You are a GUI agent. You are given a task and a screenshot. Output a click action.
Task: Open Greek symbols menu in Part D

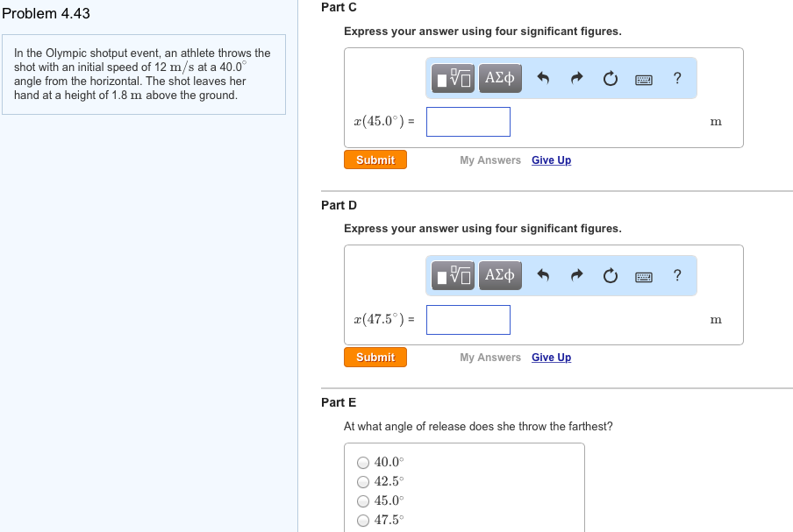pyautogui.click(x=499, y=276)
